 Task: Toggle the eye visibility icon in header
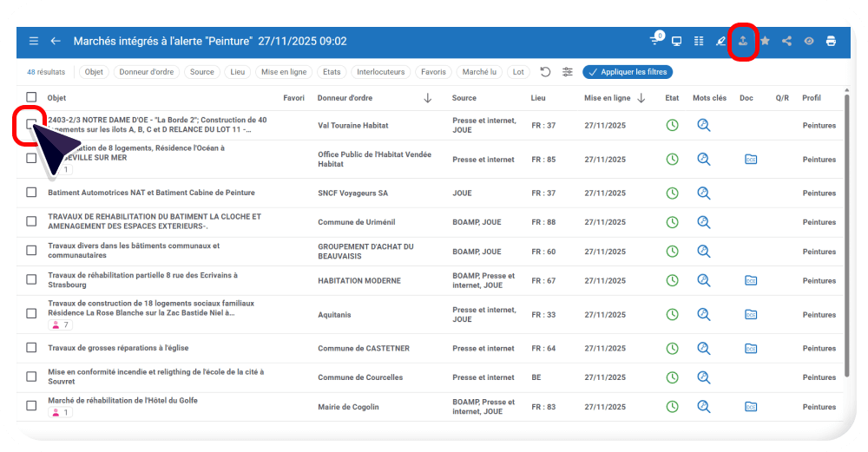(809, 41)
